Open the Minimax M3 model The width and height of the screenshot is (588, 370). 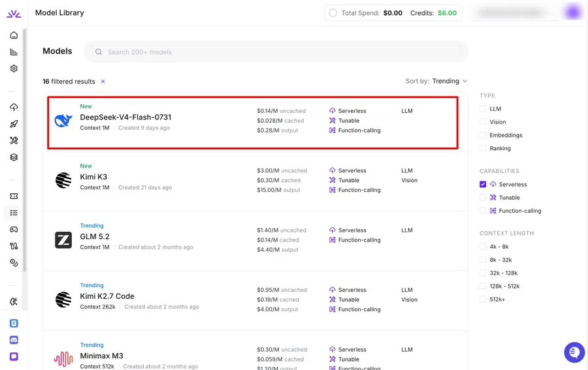[x=101, y=356]
